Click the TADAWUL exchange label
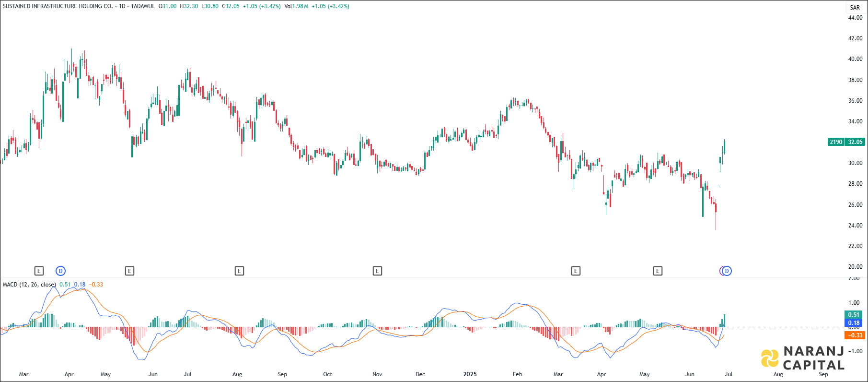Viewport: 868px width, 382px height. pos(143,6)
